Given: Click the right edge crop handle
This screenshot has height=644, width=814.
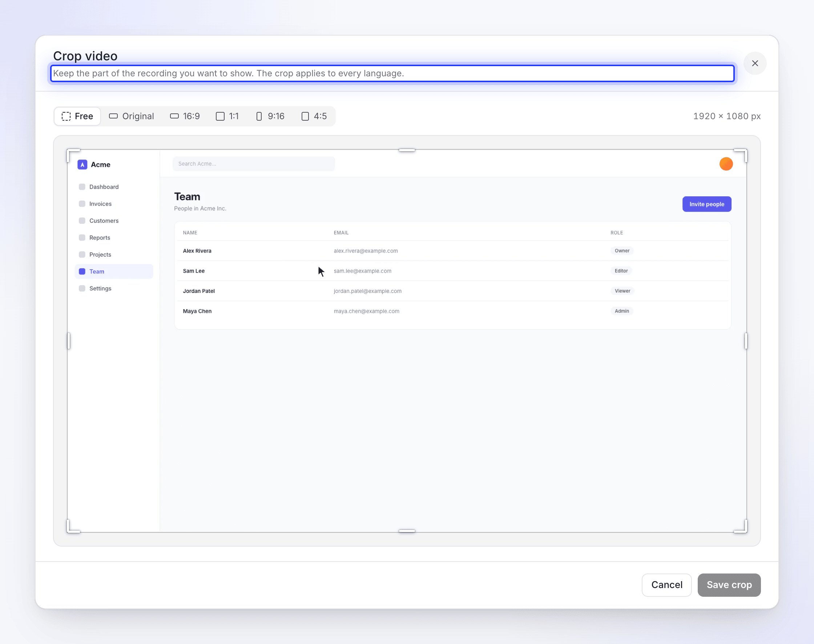Looking at the screenshot, I should (746, 341).
